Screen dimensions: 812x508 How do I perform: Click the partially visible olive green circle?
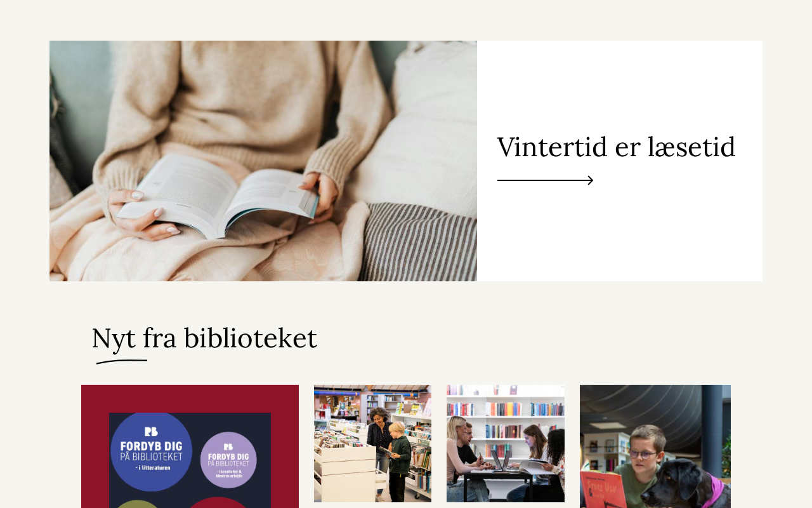[138, 504]
